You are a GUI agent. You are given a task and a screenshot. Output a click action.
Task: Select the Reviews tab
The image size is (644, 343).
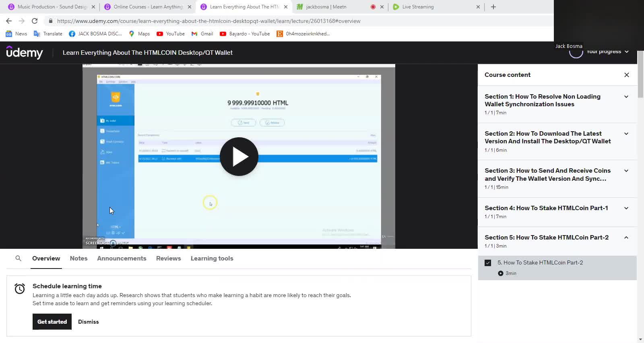(x=168, y=258)
